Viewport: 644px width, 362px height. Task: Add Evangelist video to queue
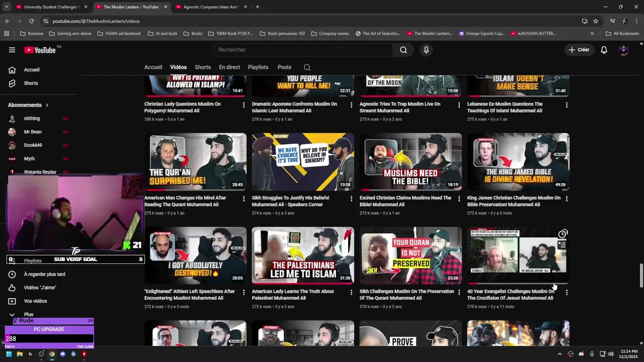(x=562, y=245)
